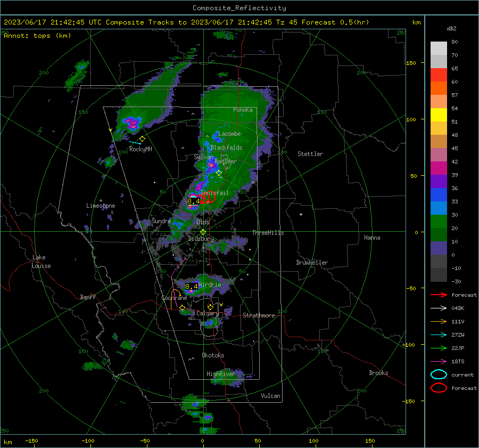This screenshot has width=479, height=448.
Task: Click the red swatch in the dBZ scale
Action: pyautogui.click(x=439, y=75)
